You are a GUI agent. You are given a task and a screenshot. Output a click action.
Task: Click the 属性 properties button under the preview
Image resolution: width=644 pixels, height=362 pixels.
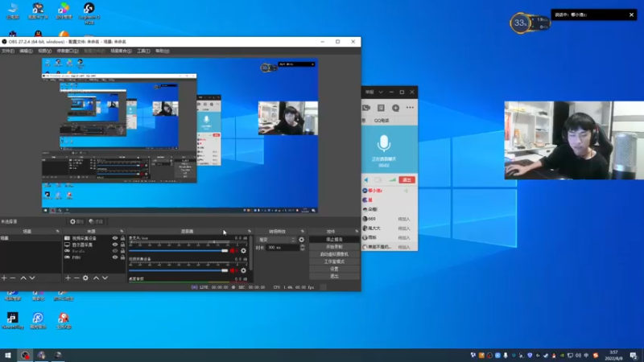point(76,222)
